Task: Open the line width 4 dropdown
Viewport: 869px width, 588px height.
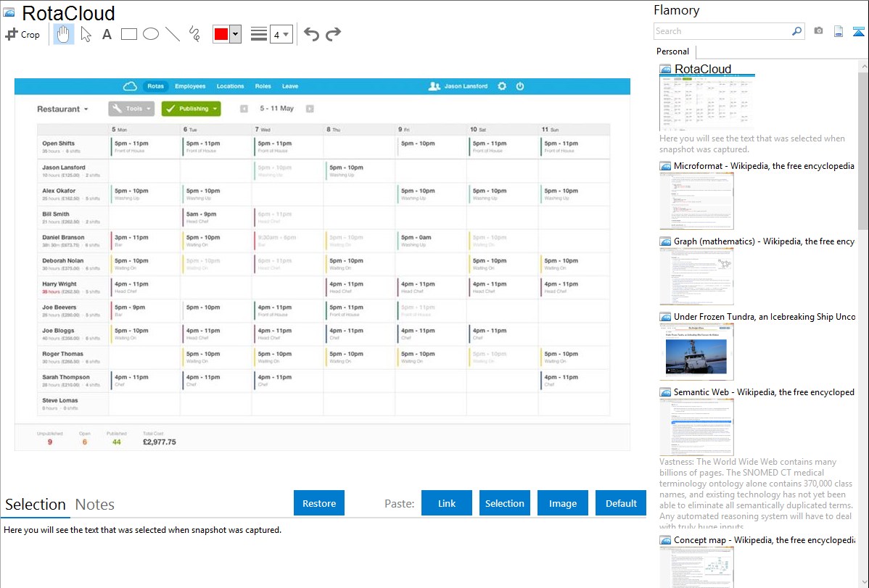Action: coord(281,35)
